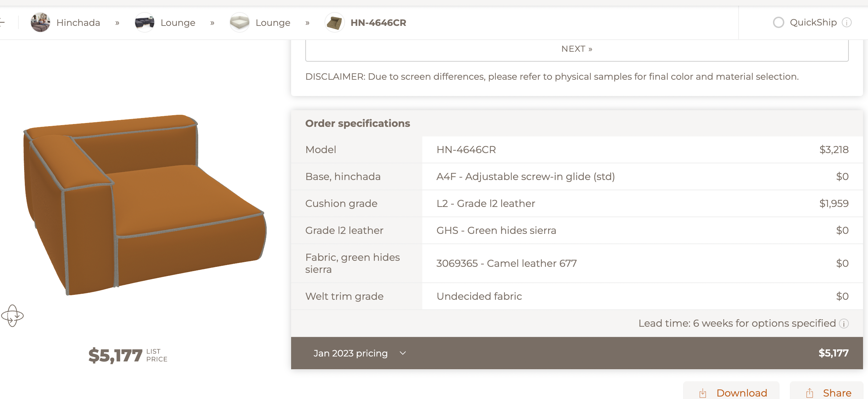Enable the QuickShip radio button

pyautogui.click(x=779, y=22)
